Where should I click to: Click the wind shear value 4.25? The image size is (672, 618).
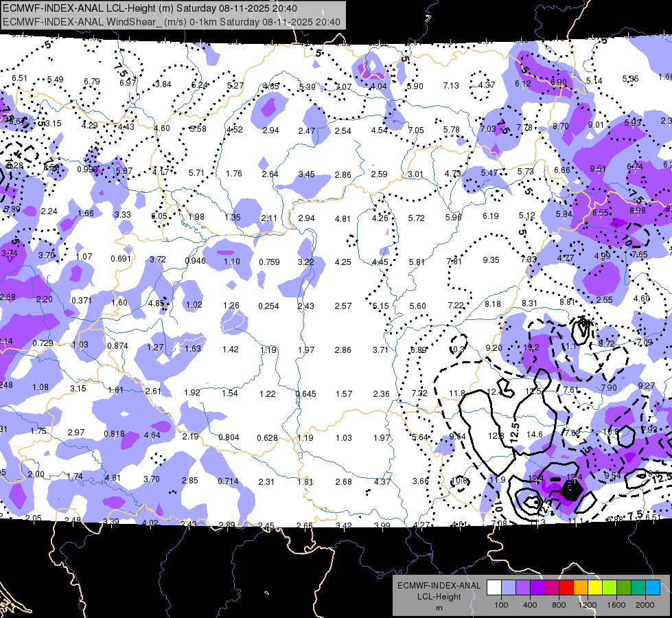343,262
